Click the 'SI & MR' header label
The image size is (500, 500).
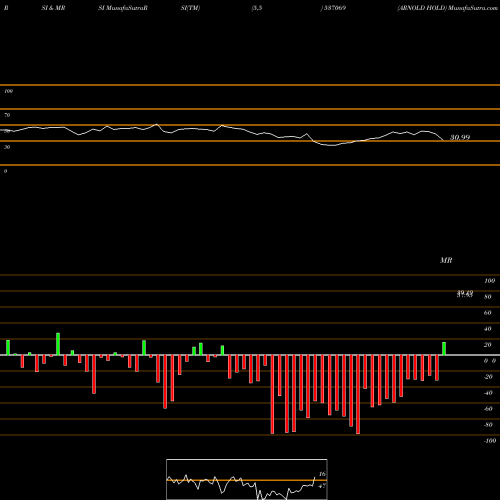53,8
